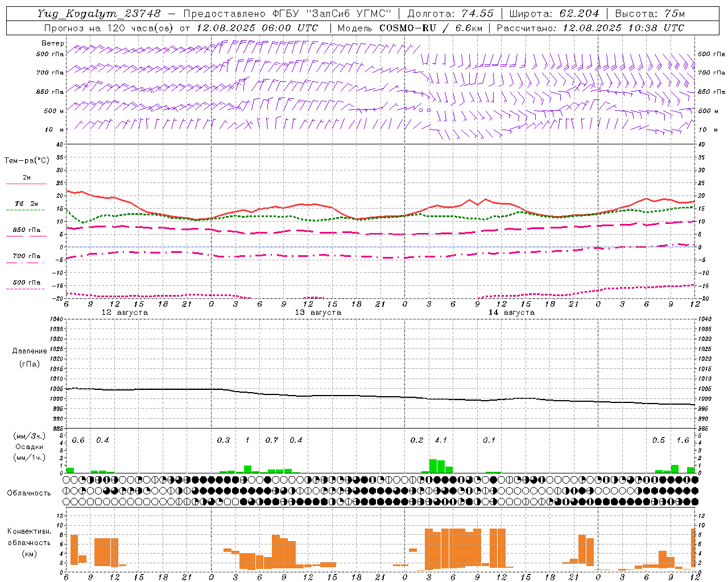Click the 0.2 precipitation value

[417, 440]
